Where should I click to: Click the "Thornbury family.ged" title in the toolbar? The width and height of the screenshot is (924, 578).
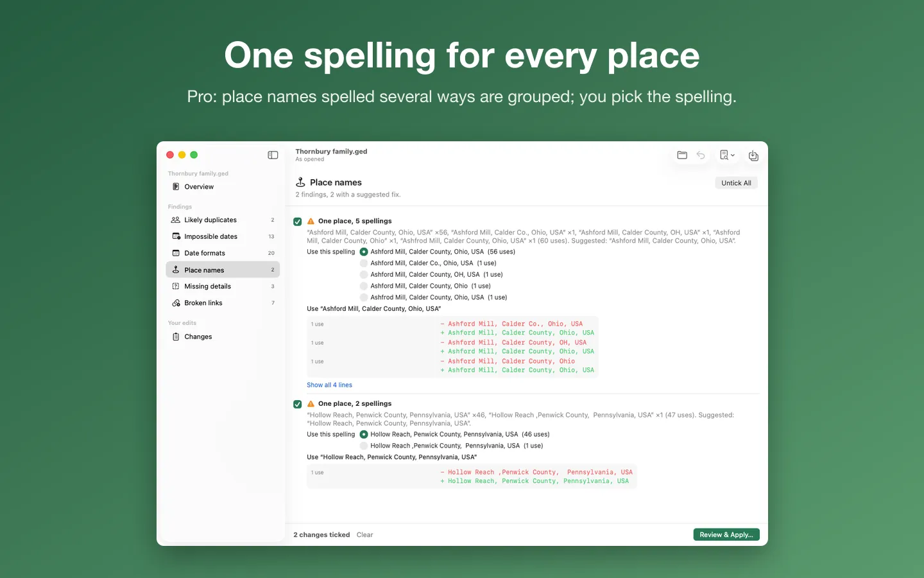point(331,152)
